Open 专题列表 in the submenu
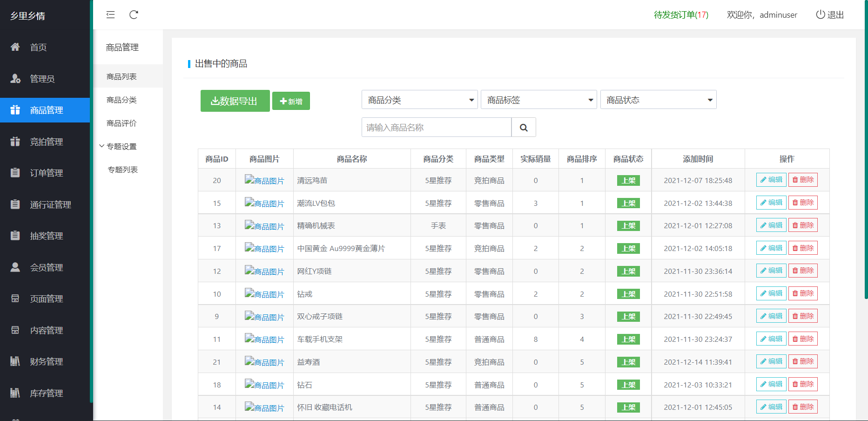868x421 pixels. tap(123, 170)
